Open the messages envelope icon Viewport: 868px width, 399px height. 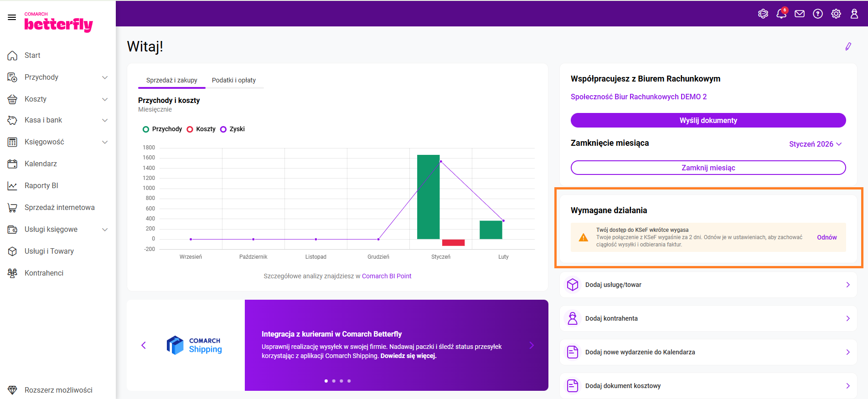point(800,14)
